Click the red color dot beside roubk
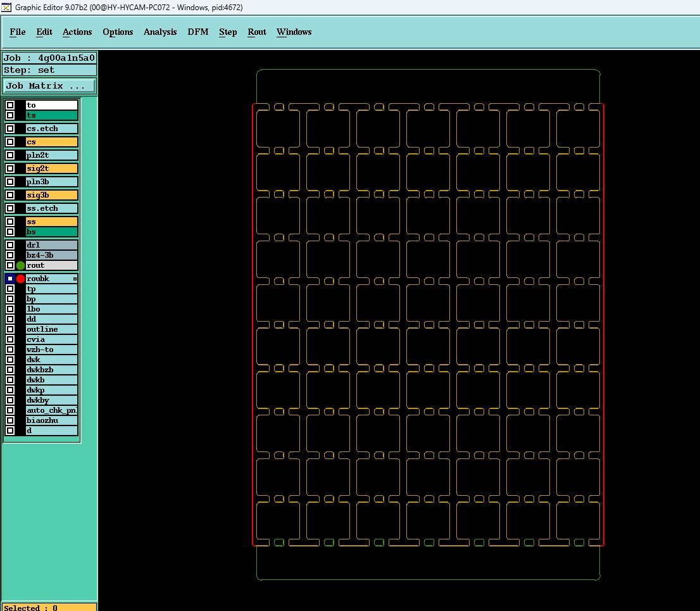 click(20, 279)
